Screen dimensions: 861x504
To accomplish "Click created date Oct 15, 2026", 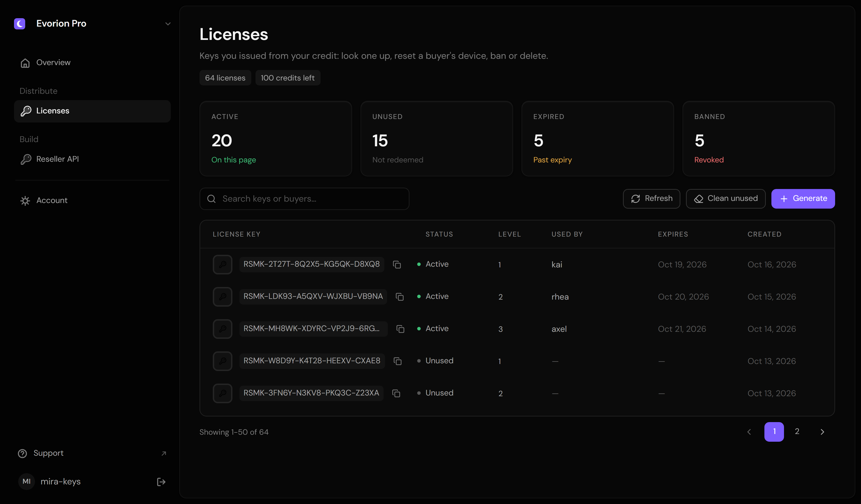I will 771,297.
